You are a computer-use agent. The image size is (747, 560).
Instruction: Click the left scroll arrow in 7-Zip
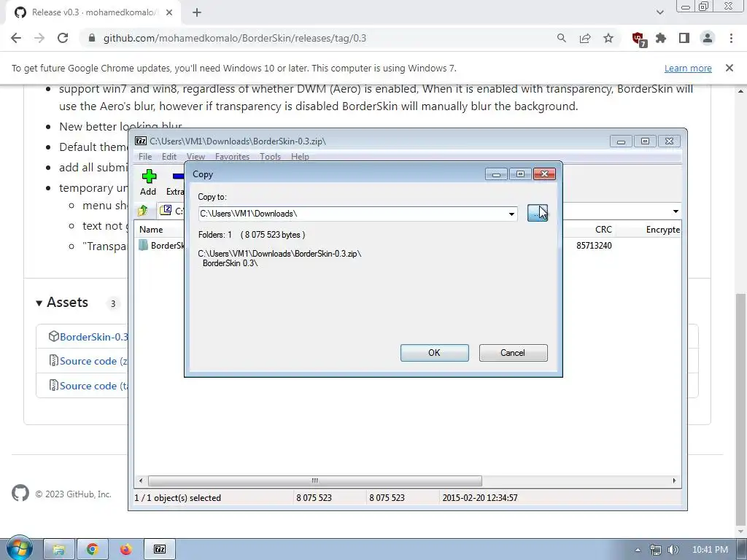141,481
